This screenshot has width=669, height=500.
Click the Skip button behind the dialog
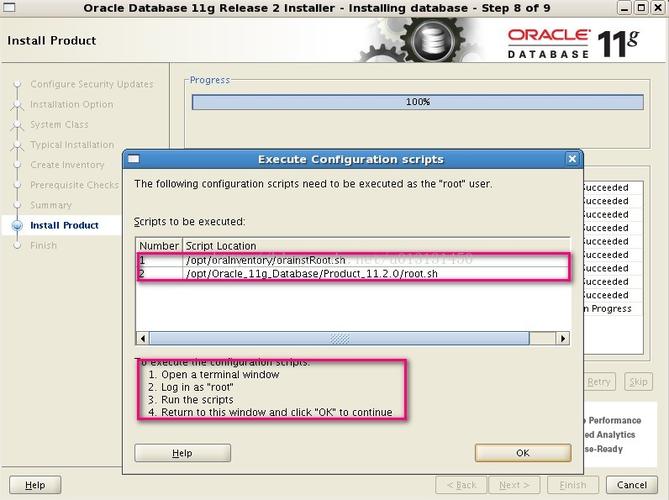tap(638, 381)
